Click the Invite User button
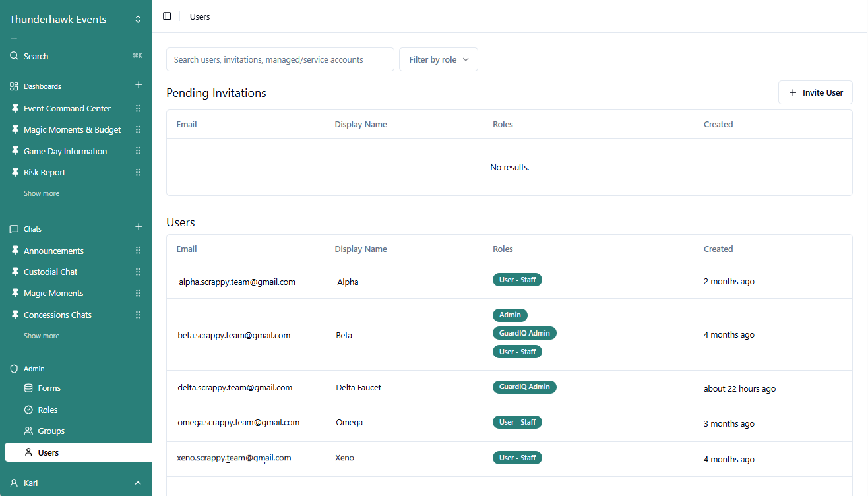The width and height of the screenshot is (868, 496). 815,93
